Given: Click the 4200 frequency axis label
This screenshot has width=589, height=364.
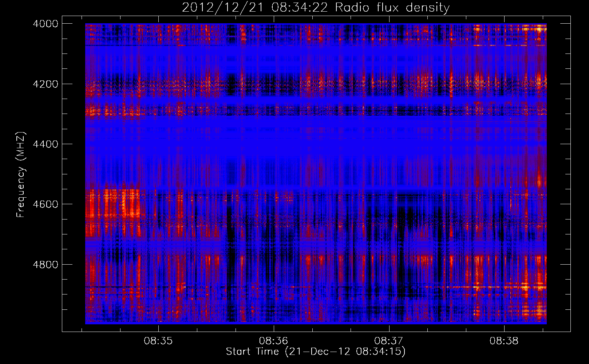Looking at the screenshot, I should click(46, 84).
